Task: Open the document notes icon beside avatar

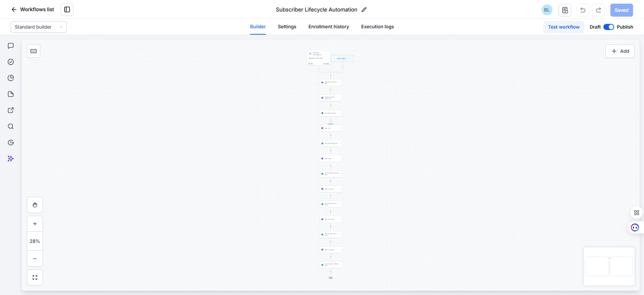Action: pos(565,10)
